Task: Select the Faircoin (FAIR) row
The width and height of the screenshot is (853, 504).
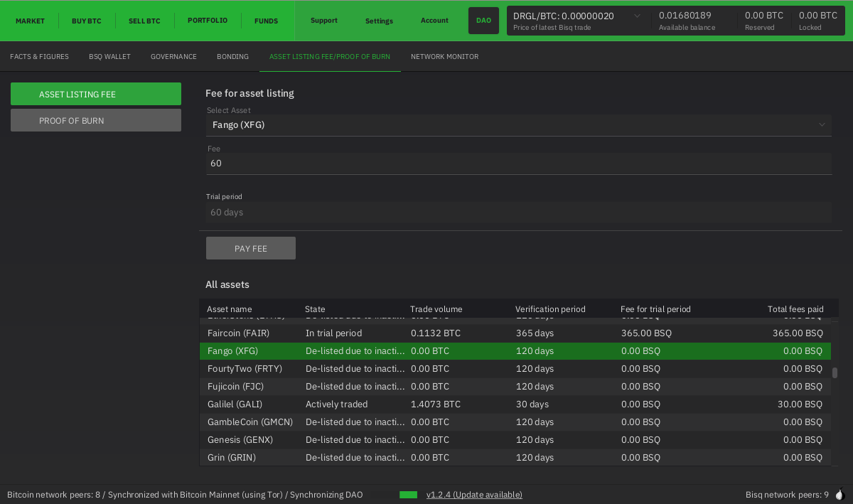Action: pos(515,333)
